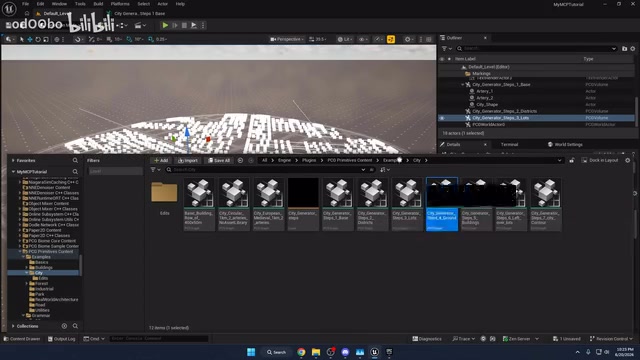Open content browser settings gear

point(628,160)
